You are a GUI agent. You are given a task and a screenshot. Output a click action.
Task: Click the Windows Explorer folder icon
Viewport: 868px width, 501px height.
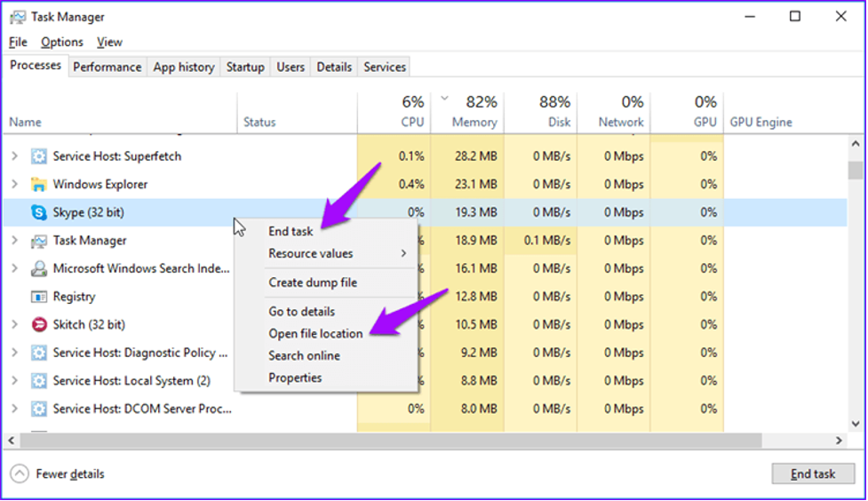[x=39, y=185]
